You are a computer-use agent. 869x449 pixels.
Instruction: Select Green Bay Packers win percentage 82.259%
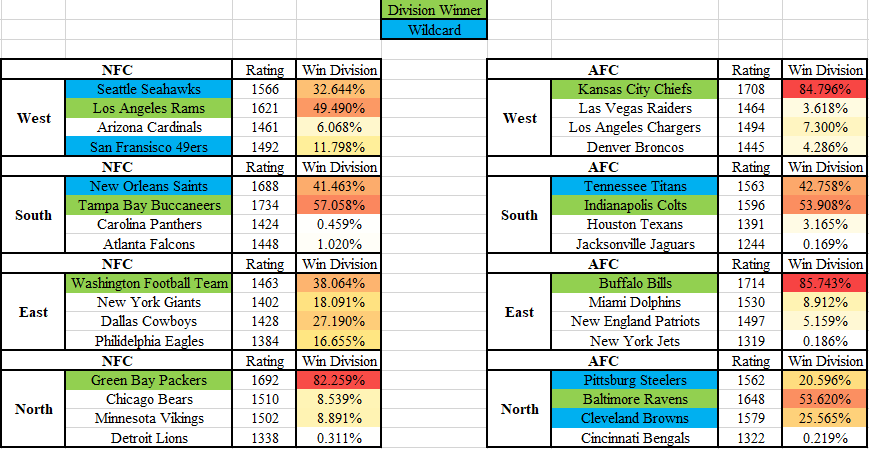coord(339,380)
